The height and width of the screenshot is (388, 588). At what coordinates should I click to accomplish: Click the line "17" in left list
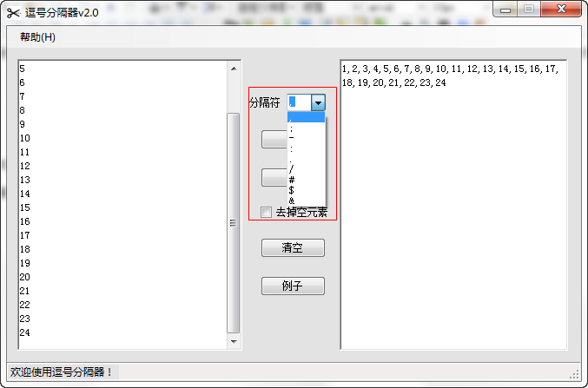point(24,235)
